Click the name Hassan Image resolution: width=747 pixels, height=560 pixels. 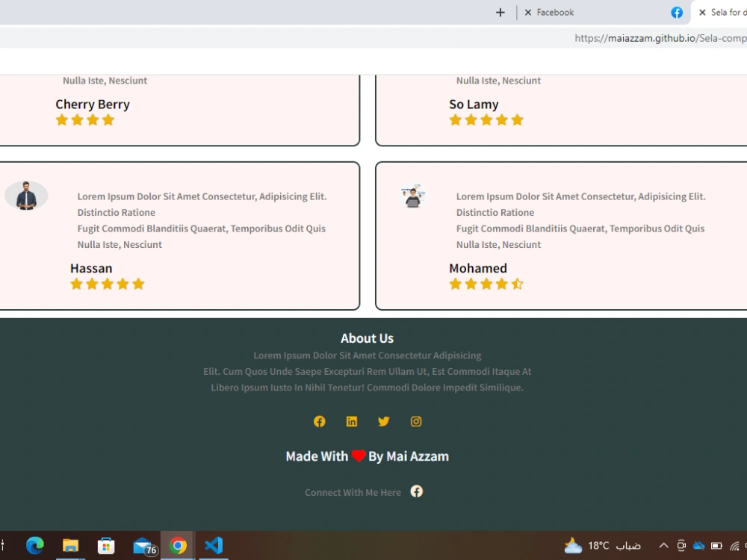point(91,268)
